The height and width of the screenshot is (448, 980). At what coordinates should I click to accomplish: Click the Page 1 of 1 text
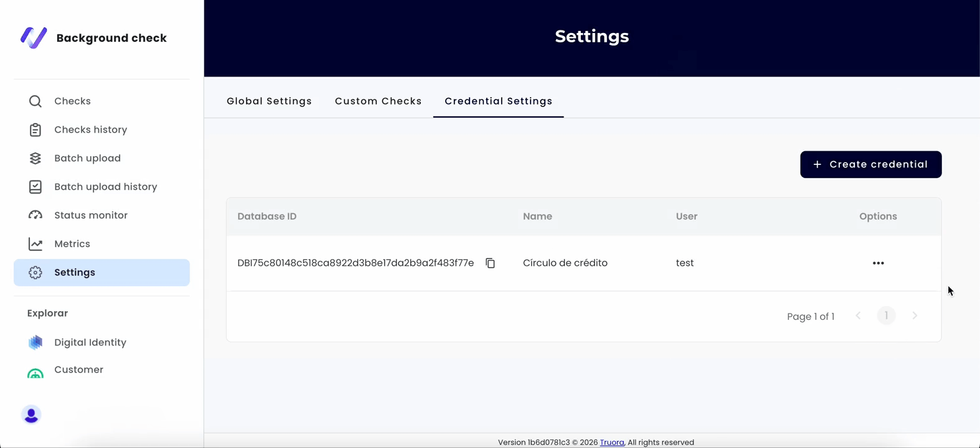pos(810,317)
